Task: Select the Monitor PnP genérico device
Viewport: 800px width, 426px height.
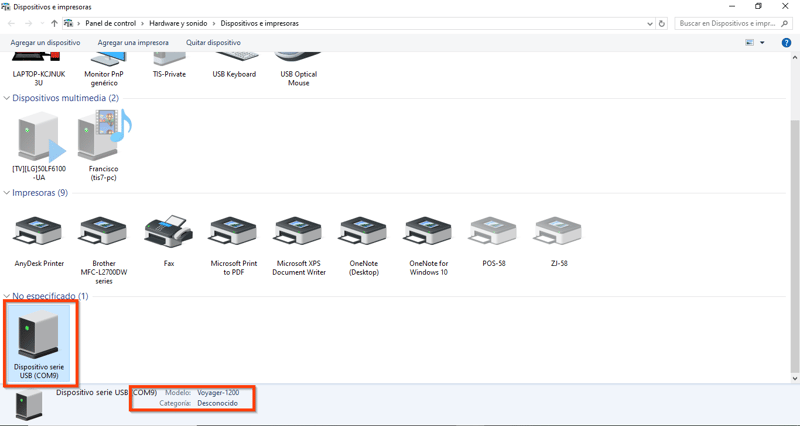Action: (104, 69)
